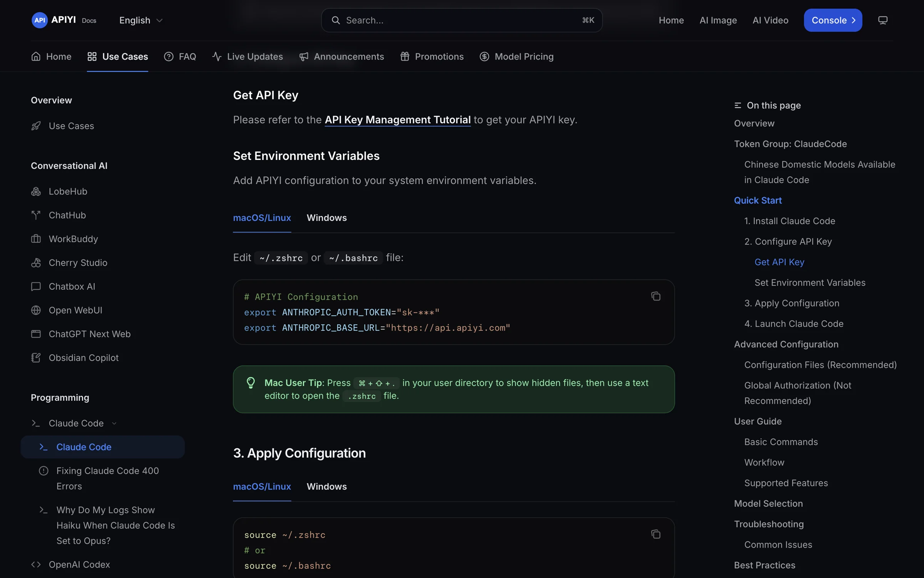The image size is (924, 578).
Task: Toggle the display theme monitor icon
Action: pos(883,20)
